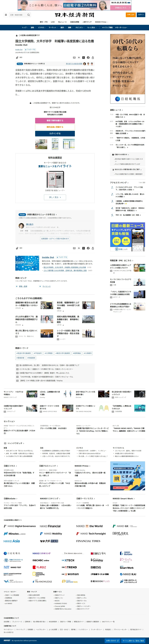Viewport: 149px width, 644px height.
Task: Click 津川友介's avatar in the Think! comment
Action: tap(21, 226)
